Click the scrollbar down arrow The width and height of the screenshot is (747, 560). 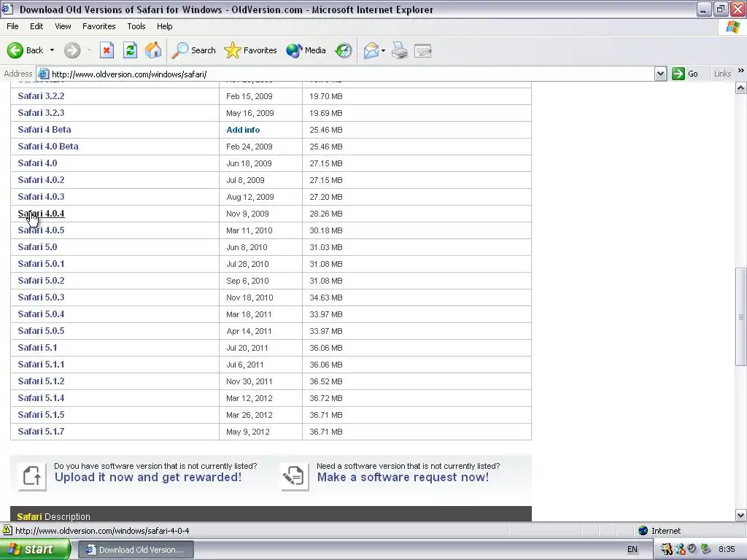coord(741,515)
